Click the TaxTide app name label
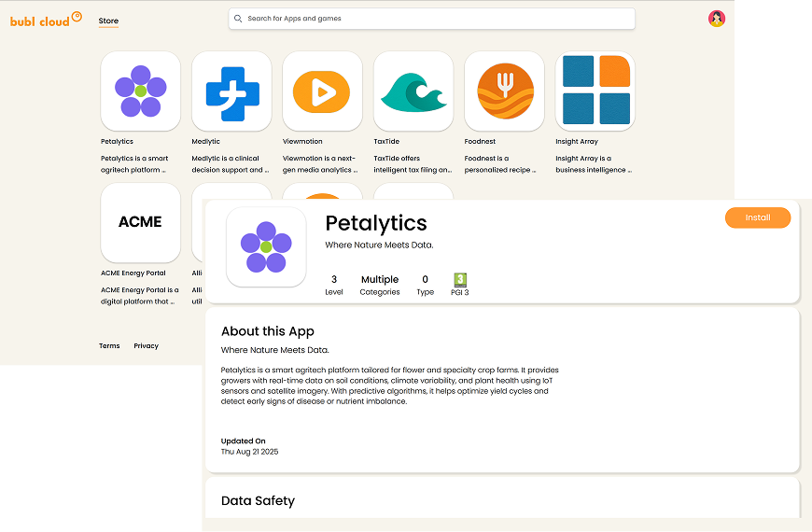This screenshot has width=812, height=532. pyautogui.click(x=386, y=142)
